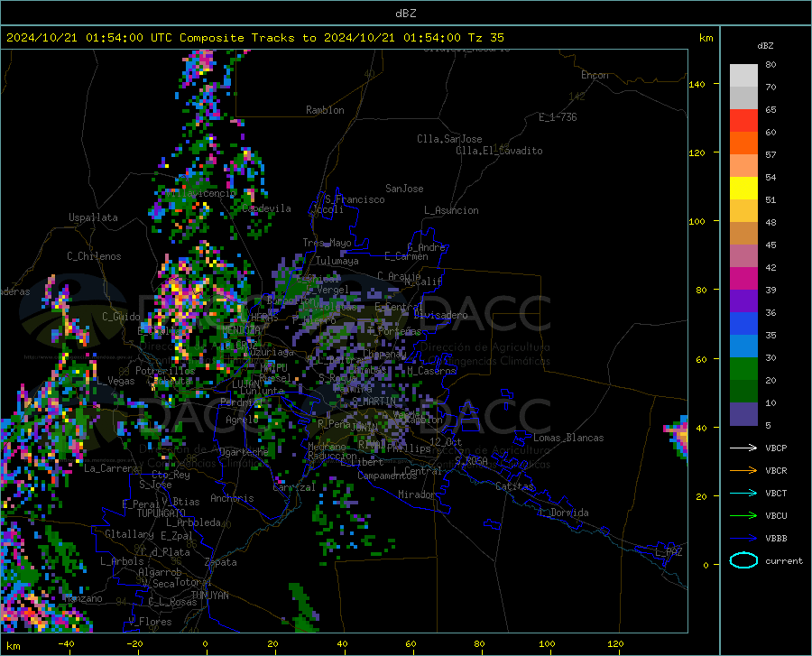Click the Capdevila place label

[x=266, y=208]
